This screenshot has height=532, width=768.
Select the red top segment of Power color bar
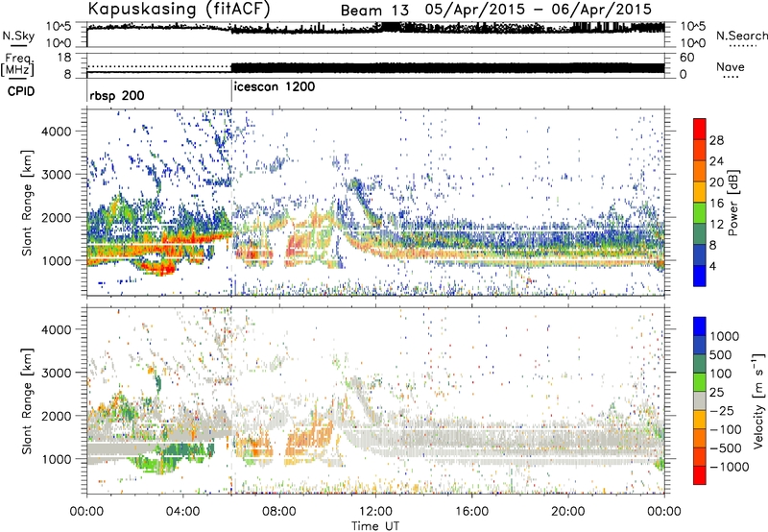pyautogui.click(x=700, y=130)
